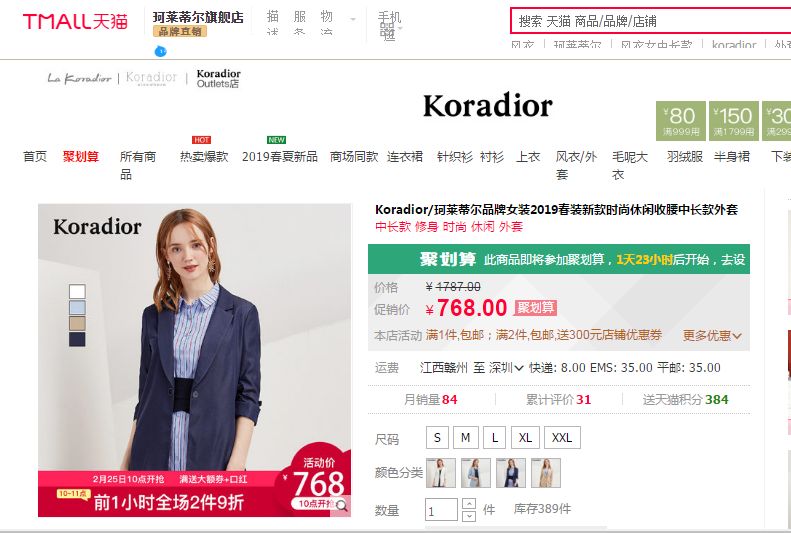Click the Tmall 天猫 logo
This screenshot has width=791, height=533.
point(75,21)
